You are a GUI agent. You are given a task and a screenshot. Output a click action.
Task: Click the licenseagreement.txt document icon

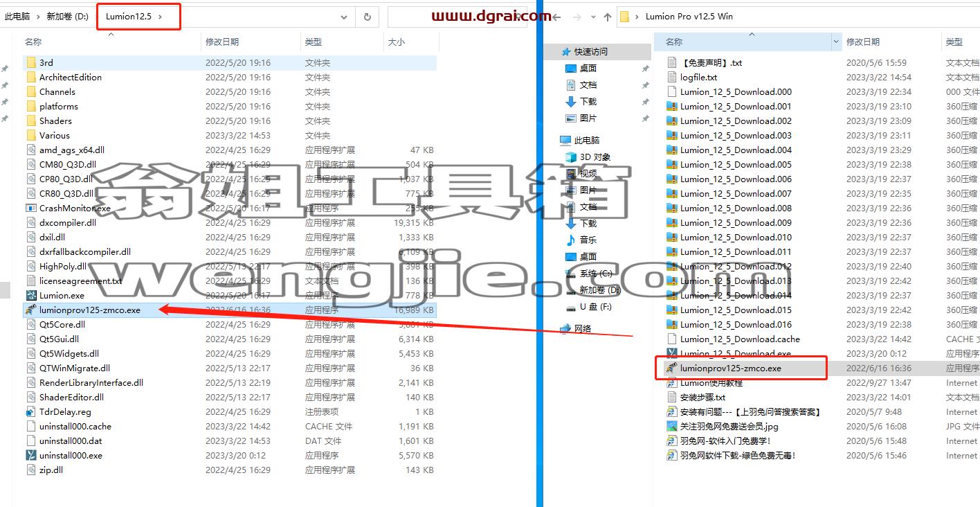(x=30, y=281)
